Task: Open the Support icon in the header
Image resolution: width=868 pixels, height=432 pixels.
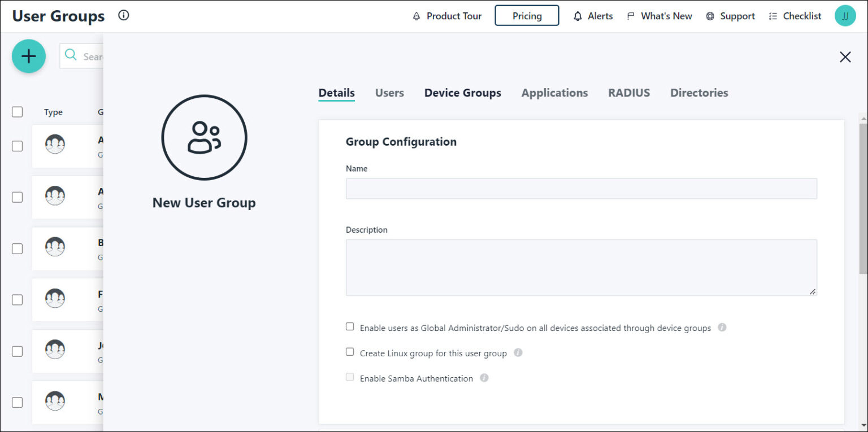Action: point(710,16)
